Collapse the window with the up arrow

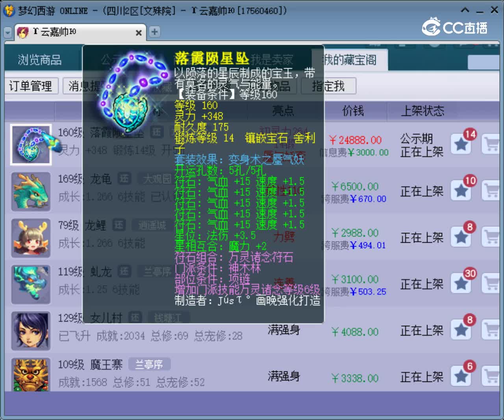click(x=465, y=10)
